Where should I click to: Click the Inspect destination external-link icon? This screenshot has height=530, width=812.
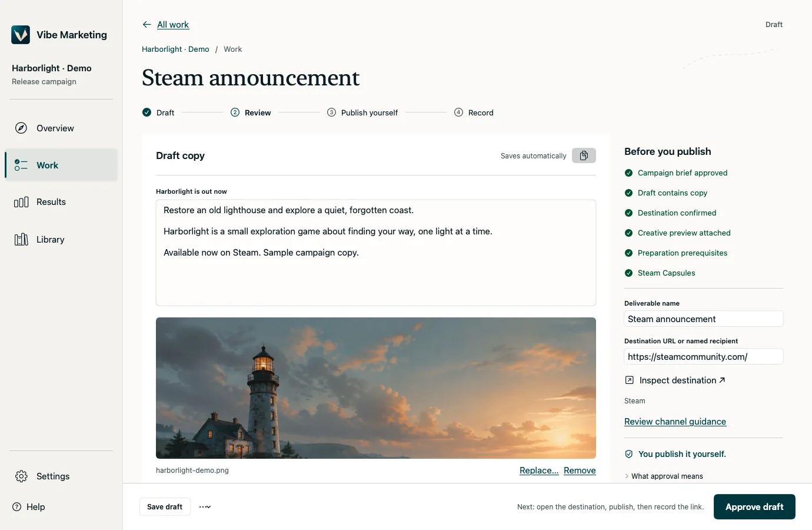point(629,380)
